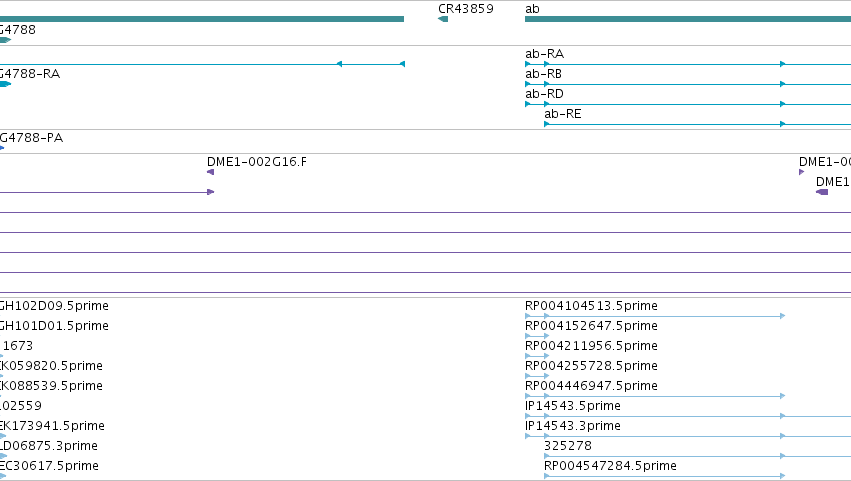Select the RP004152647.5prime EST label
This screenshot has width=851, height=481.
coord(591,326)
